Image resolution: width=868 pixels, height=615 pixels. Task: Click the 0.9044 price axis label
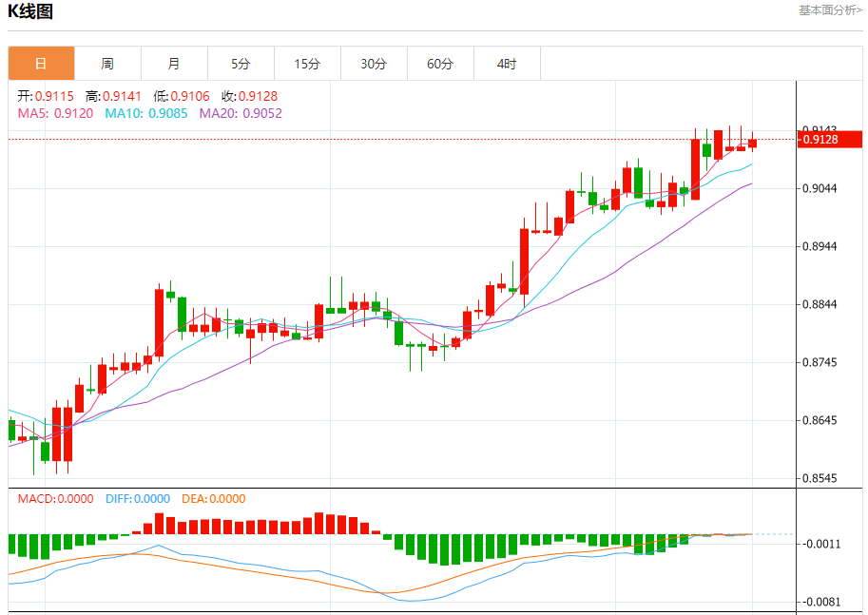pyautogui.click(x=820, y=189)
